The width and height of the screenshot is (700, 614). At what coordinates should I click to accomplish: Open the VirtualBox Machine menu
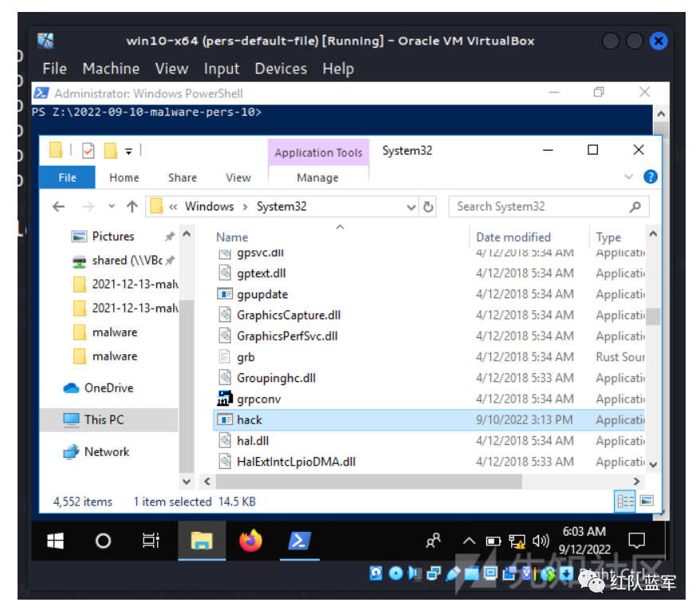click(x=111, y=69)
